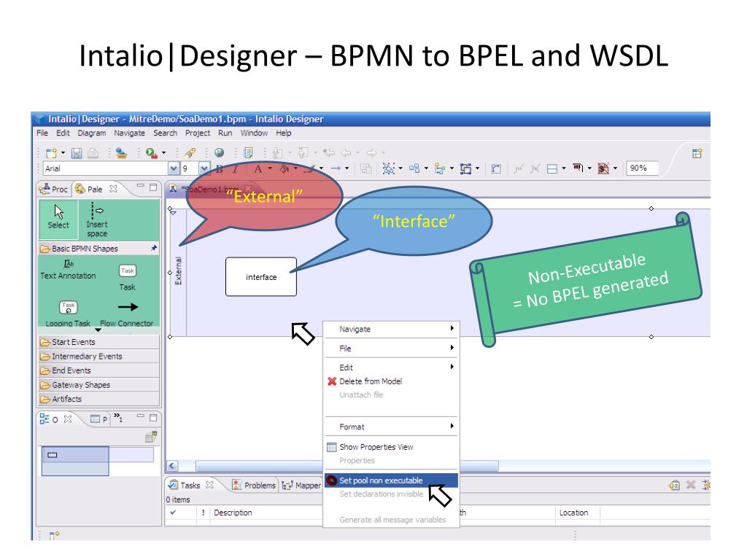Open the Arial font name dropdown
The image size is (747, 560).
[174, 168]
